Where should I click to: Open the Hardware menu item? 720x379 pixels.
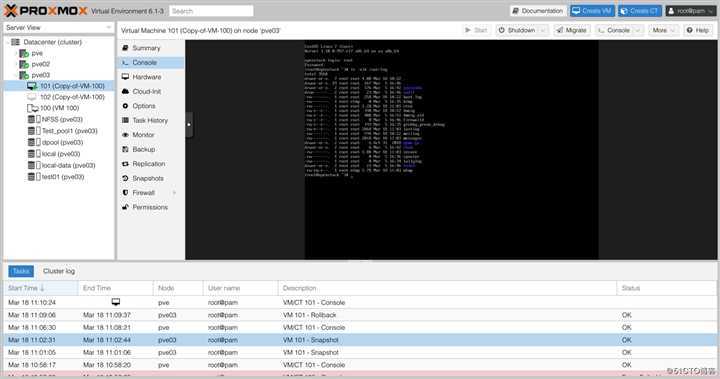151,77
